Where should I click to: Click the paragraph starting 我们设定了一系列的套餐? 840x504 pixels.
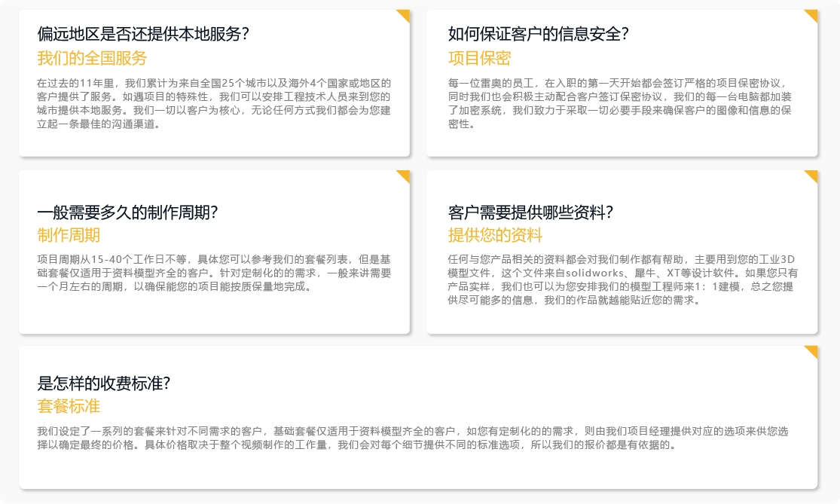coord(413,438)
